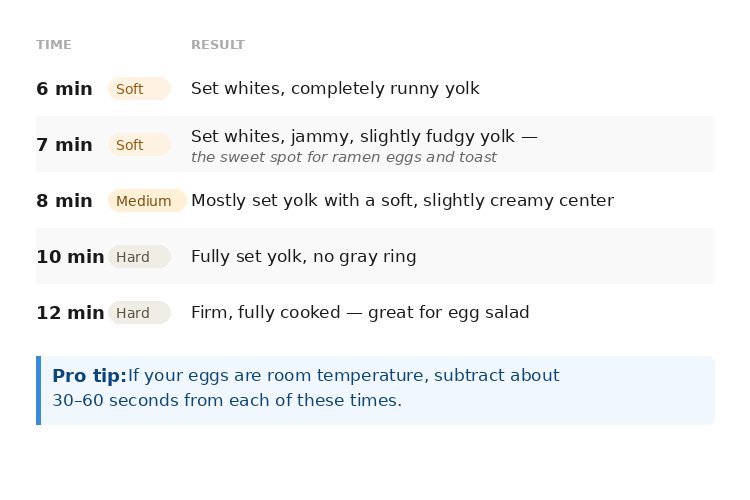This screenshot has width=750, height=500.
Task: Select the 12 min time label
Action: tap(70, 313)
